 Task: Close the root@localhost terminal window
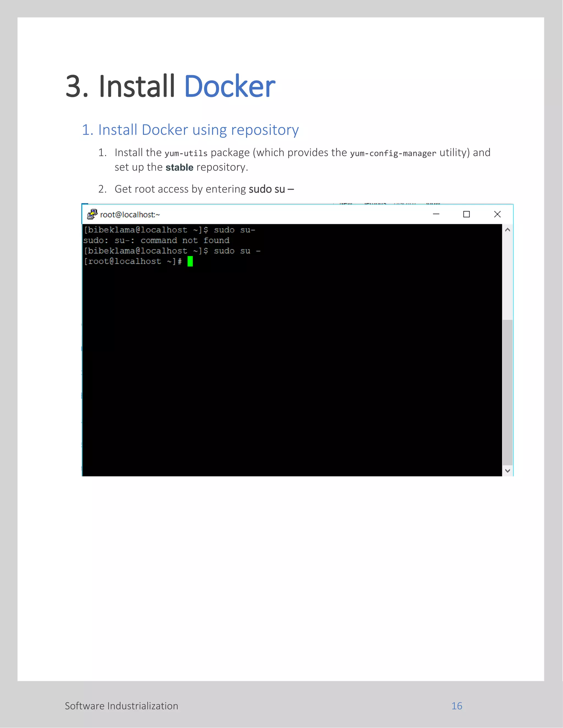[497, 214]
